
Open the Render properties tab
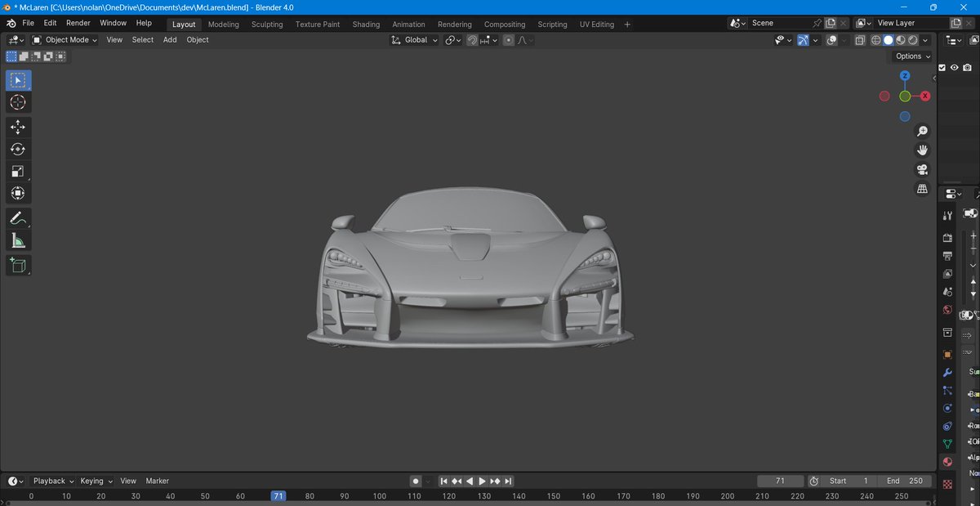pyautogui.click(x=947, y=238)
